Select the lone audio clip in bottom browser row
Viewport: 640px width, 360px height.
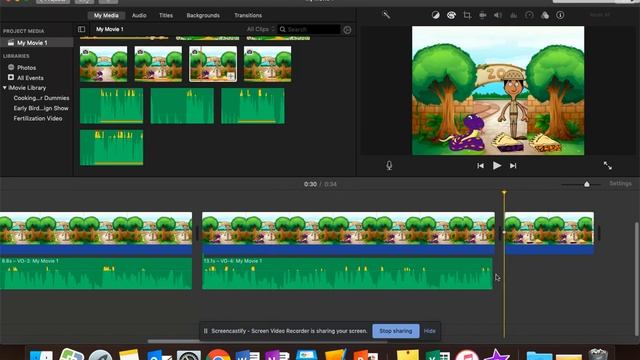(111, 147)
